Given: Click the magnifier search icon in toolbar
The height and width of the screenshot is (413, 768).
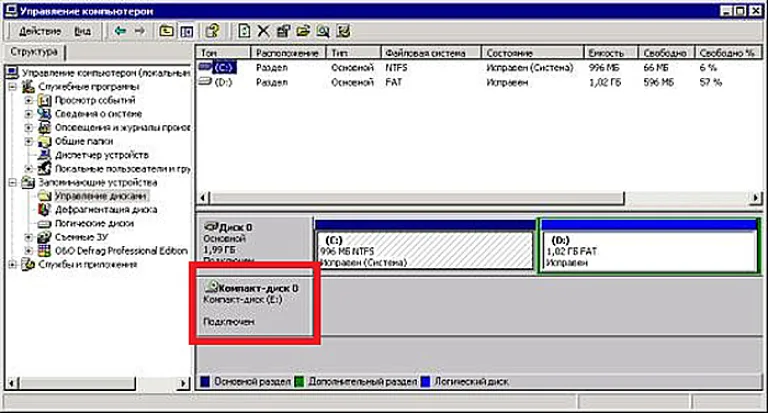Looking at the screenshot, I should tap(323, 31).
